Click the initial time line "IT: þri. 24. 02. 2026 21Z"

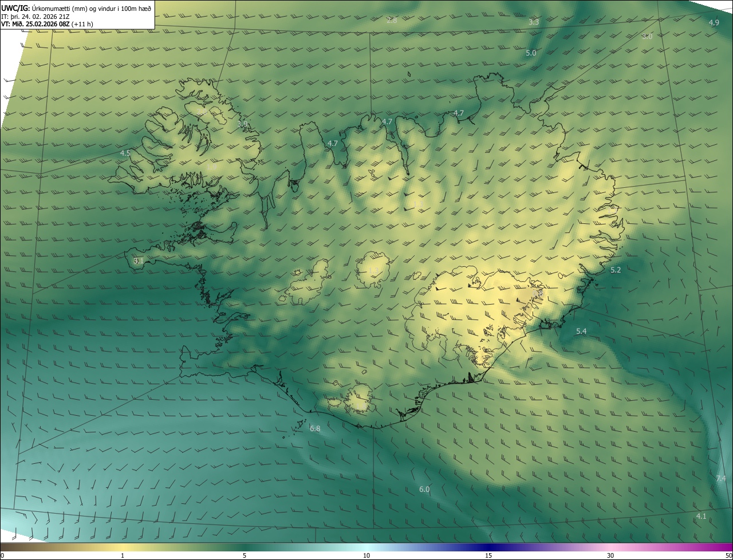click(x=36, y=17)
